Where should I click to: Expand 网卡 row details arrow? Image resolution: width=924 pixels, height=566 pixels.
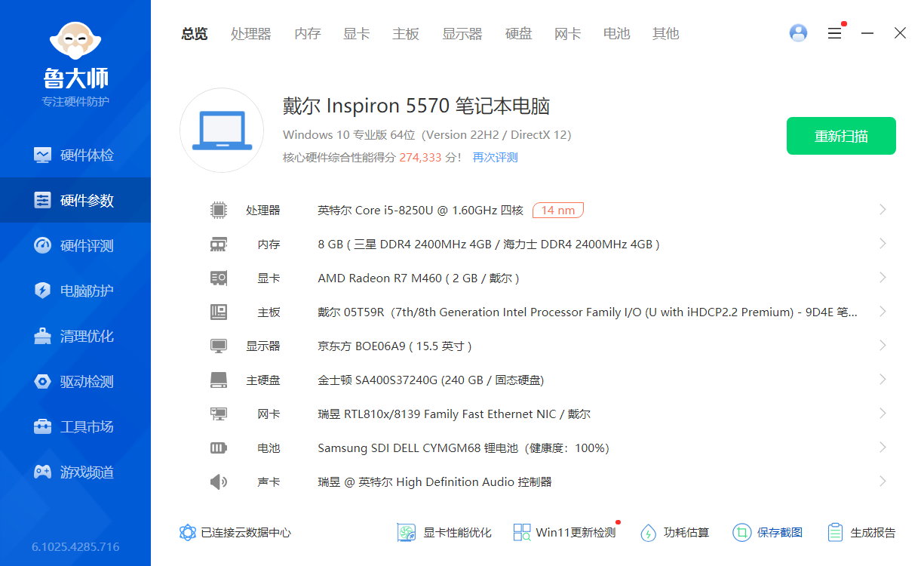883,414
